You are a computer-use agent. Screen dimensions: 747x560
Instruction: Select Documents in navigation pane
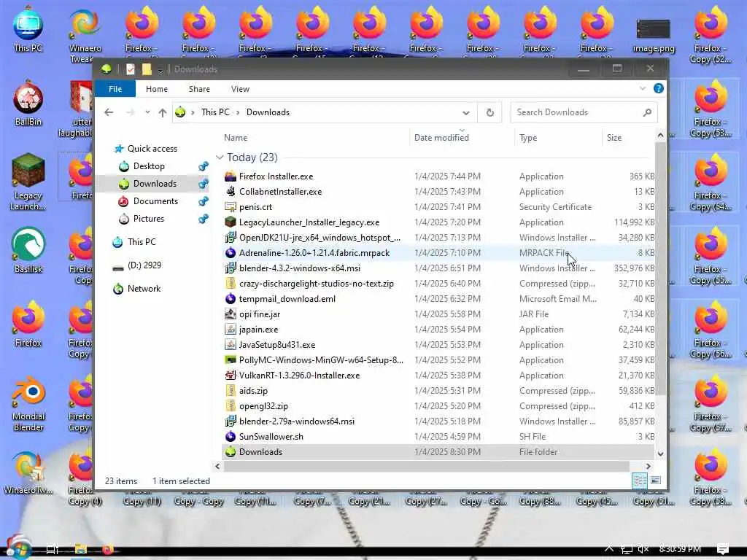[x=155, y=201]
